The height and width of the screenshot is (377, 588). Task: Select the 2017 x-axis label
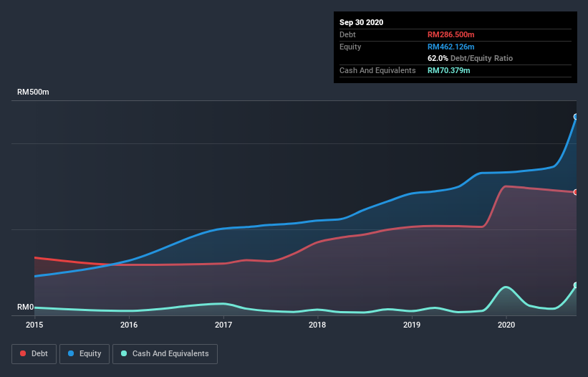[223, 325]
